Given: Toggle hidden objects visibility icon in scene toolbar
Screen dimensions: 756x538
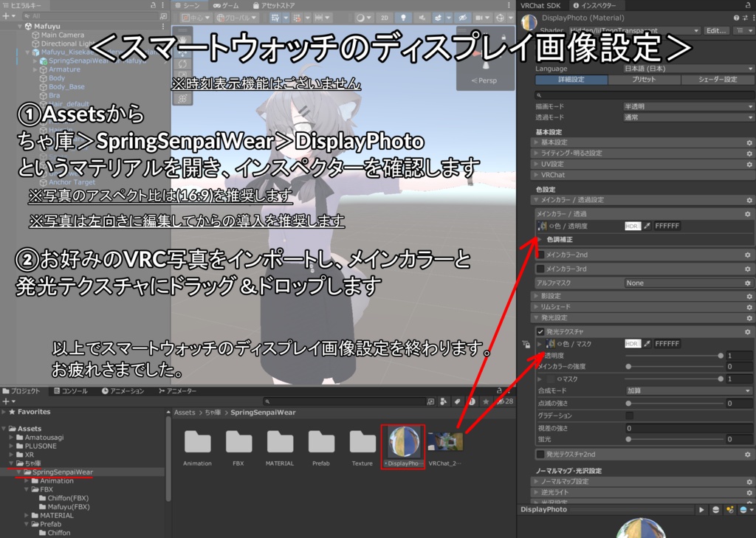Looking at the screenshot, I should click(x=462, y=18).
